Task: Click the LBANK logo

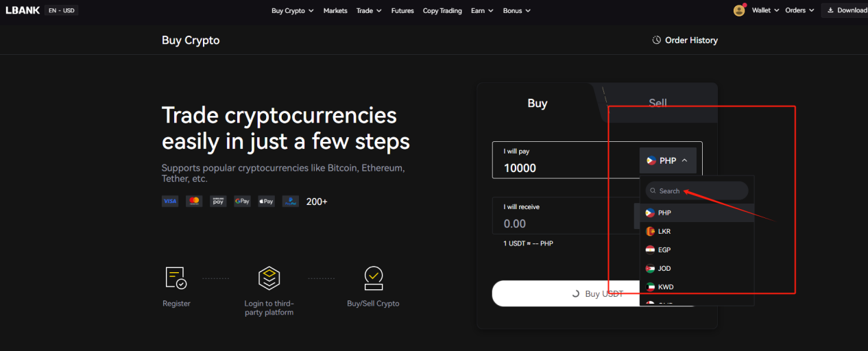Action: [x=23, y=10]
